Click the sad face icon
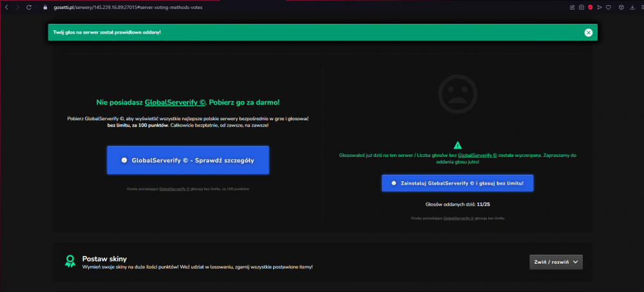The width and height of the screenshot is (644, 292). click(x=457, y=93)
